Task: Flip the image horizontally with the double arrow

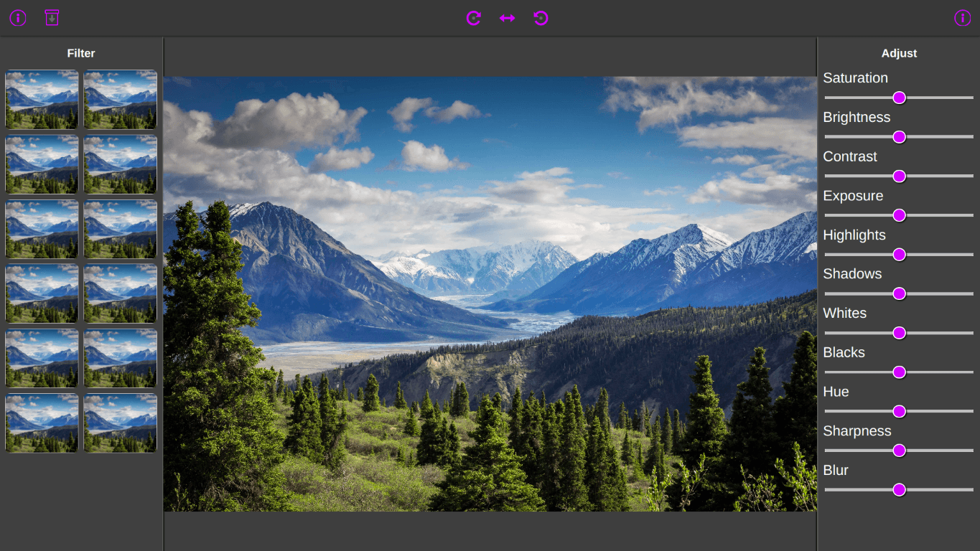Action: [507, 19]
